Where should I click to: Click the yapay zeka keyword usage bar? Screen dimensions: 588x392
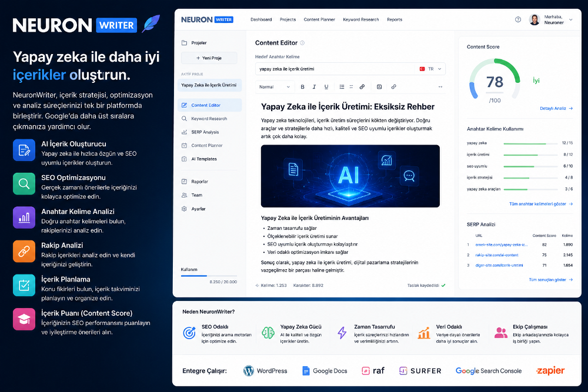530,143
